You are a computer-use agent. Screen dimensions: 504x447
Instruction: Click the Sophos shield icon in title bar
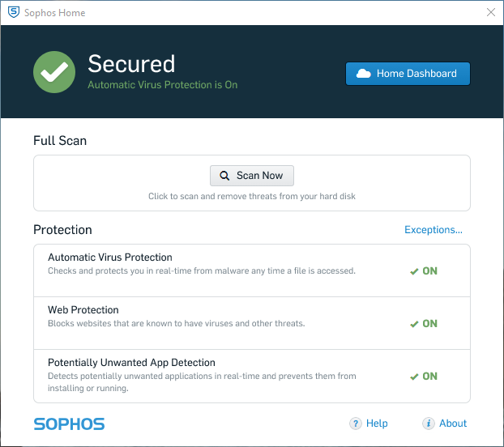tap(14, 12)
